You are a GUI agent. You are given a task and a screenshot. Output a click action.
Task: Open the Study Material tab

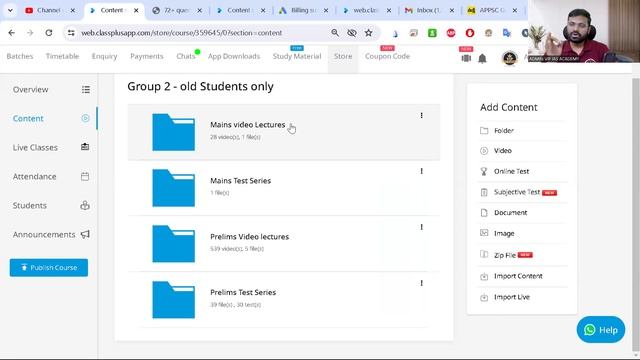pyautogui.click(x=297, y=56)
